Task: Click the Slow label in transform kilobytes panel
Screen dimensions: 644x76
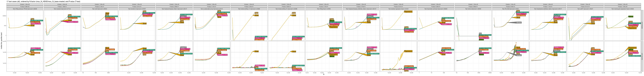Action: tap(145, 24)
